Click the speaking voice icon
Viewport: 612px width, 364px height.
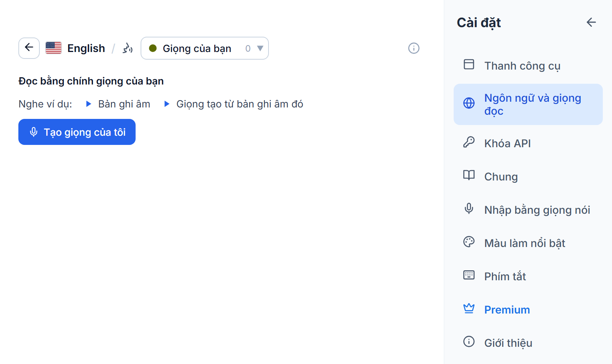[x=128, y=48]
